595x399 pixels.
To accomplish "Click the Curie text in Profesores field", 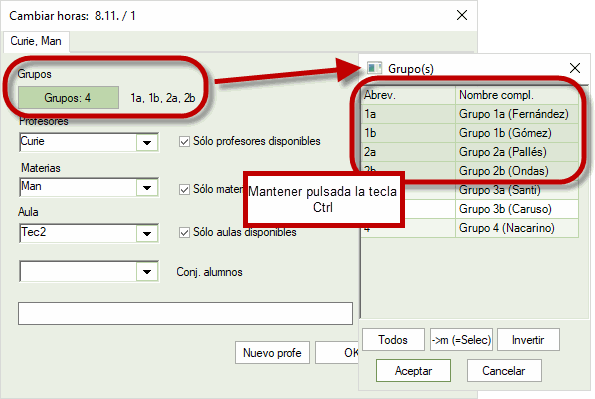I will click(33, 141).
